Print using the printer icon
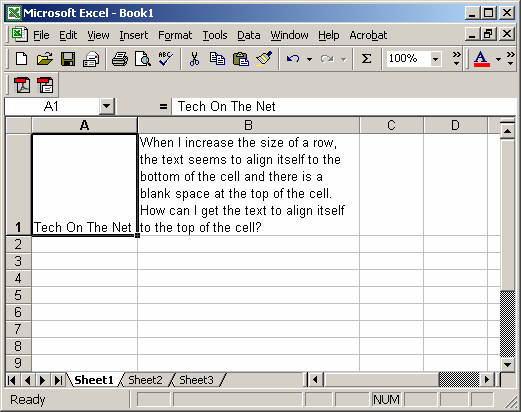 (x=120, y=59)
